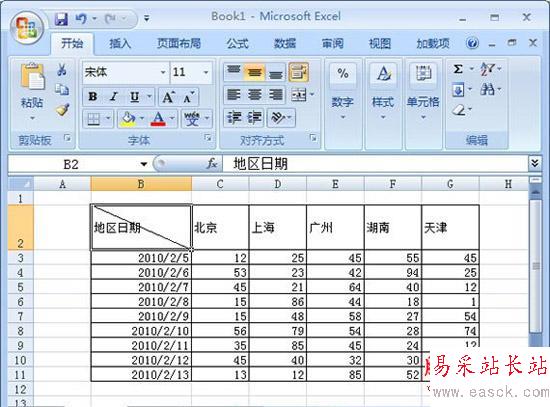550x407 pixels.
Task: Open Alignment dialog launcher in 对齐方式 group
Action: coord(314,138)
